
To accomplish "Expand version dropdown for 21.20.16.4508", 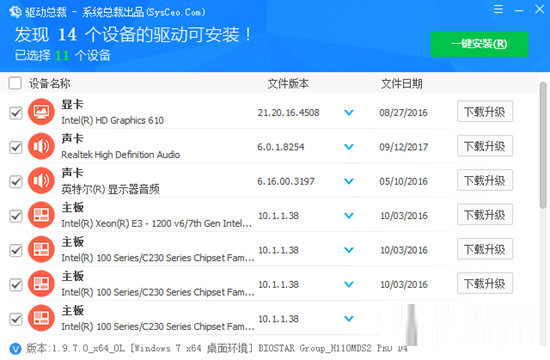I will point(349,113).
